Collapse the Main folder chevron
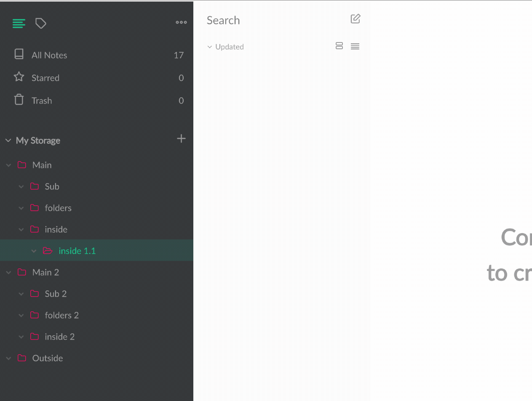Screen dimensions: 532x401 pos(8,165)
